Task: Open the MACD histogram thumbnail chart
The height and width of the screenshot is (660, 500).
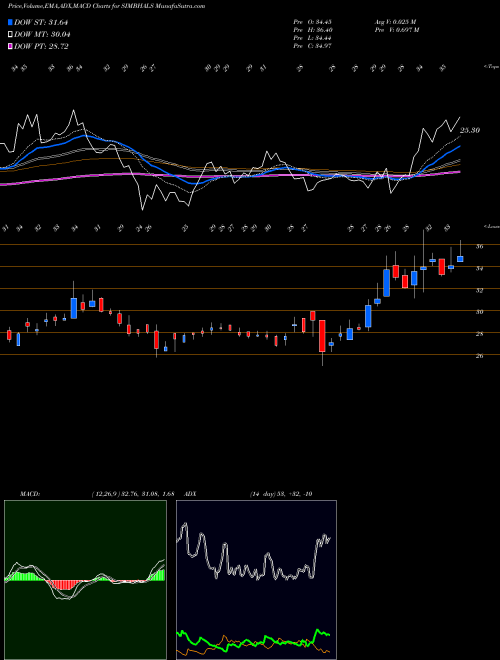Action: click(x=85, y=580)
